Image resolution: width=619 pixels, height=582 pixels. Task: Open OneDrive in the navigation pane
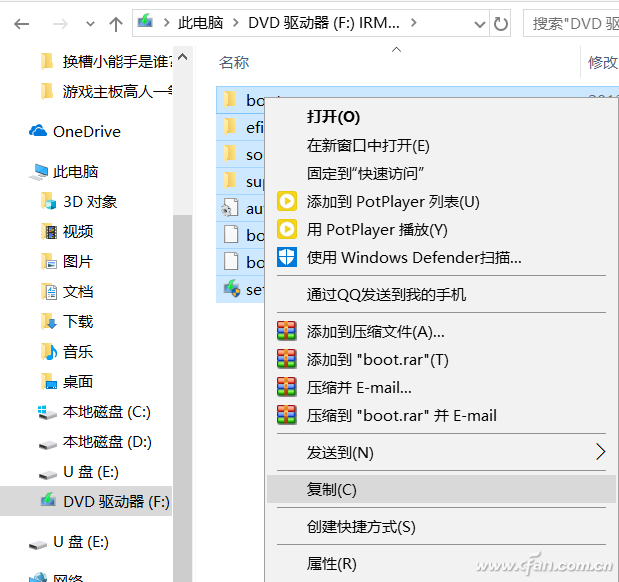point(87,132)
